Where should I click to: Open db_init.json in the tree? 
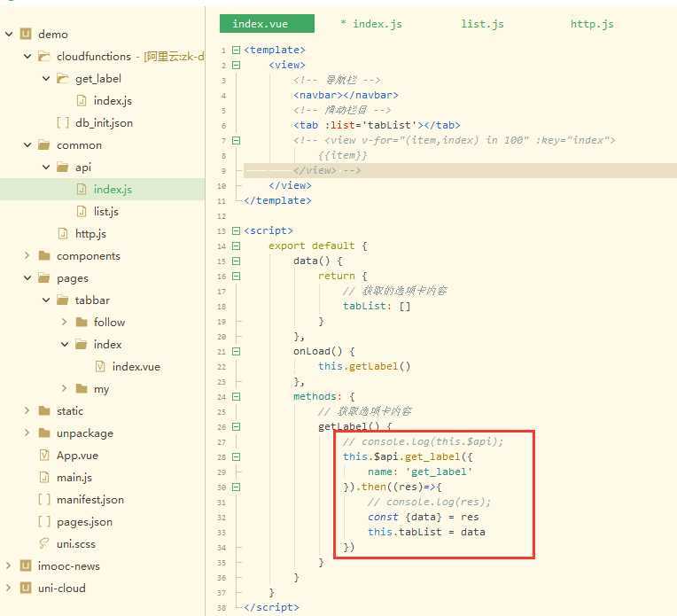click(104, 122)
